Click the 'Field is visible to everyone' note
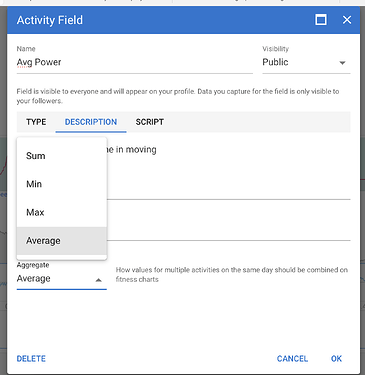365x375 pixels. 178,96
